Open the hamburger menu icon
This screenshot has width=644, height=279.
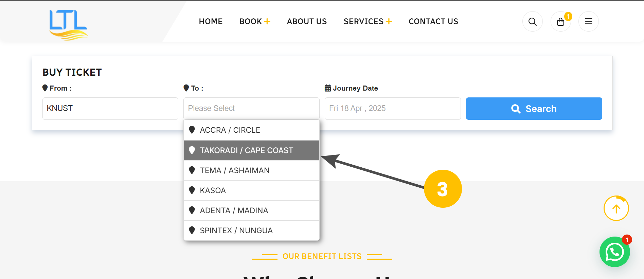(x=588, y=22)
